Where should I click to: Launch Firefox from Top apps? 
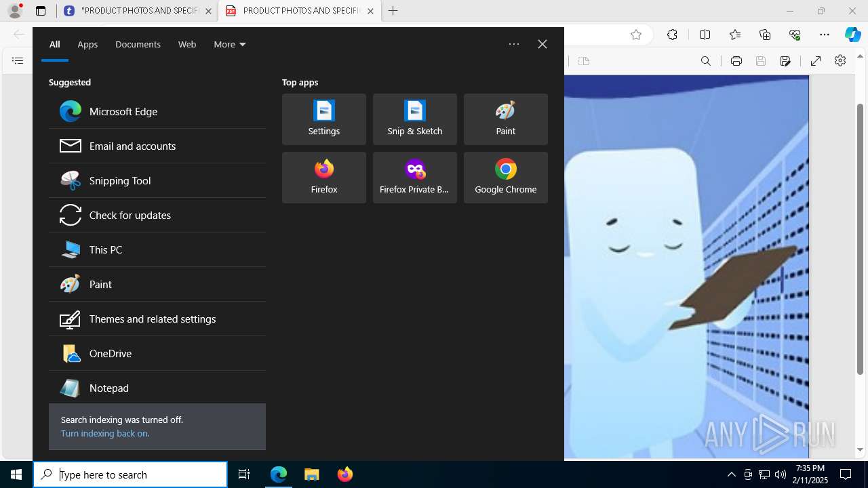[324, 178]
